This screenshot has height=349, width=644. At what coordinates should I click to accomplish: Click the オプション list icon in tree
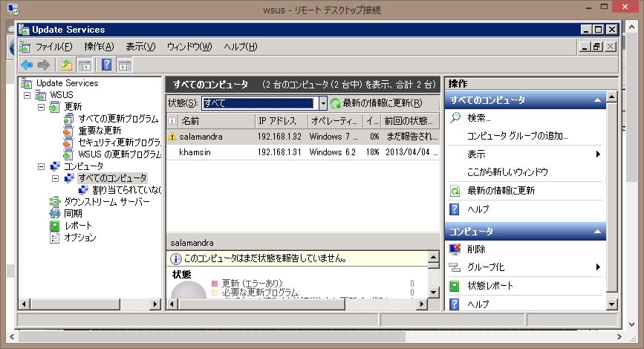(55, 238)
